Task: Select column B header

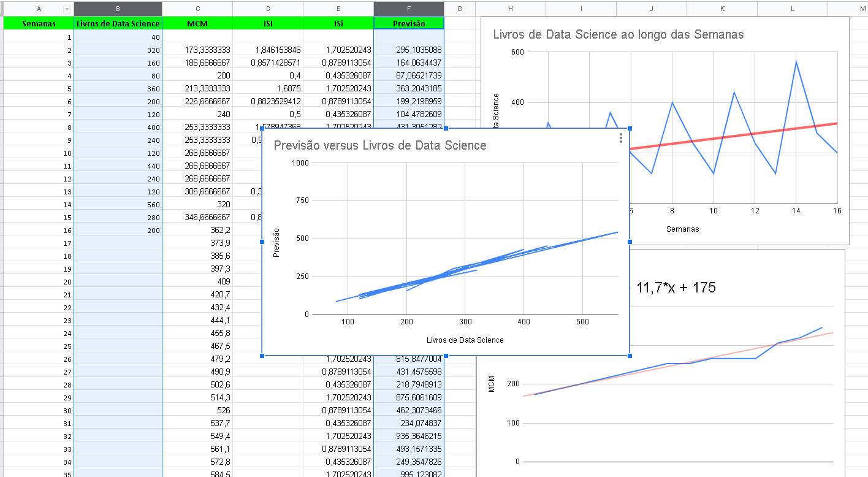Action: coord(118,9)
